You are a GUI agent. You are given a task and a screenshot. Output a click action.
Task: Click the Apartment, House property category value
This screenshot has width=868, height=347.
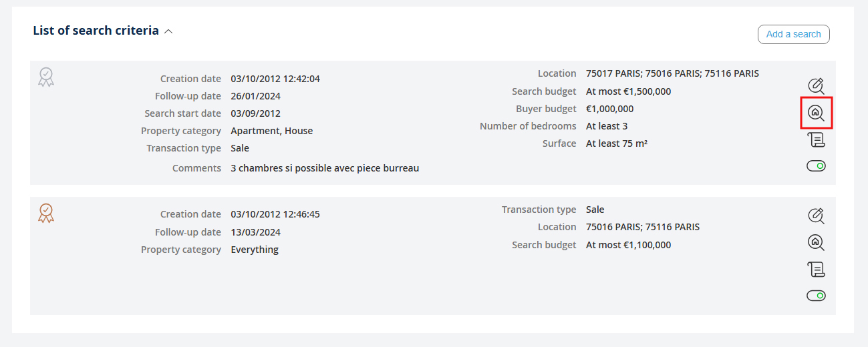[272, 131]
